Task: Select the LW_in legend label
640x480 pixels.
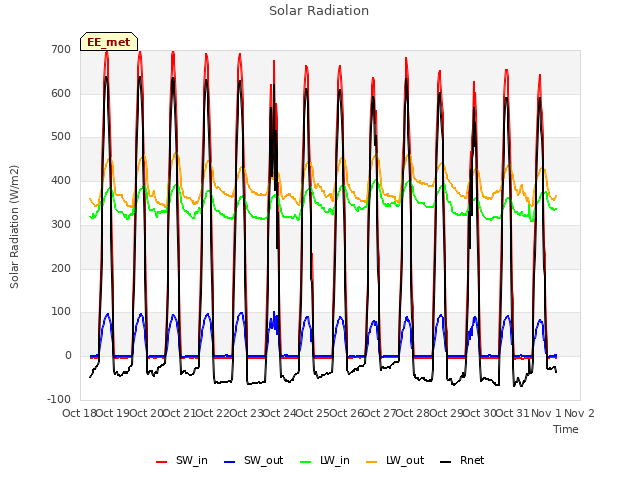Action: (x=335, y=460)
